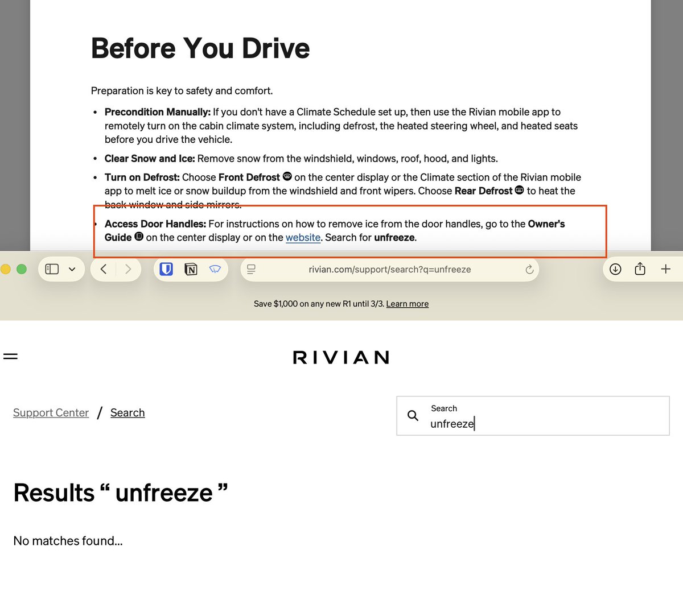Go forward with the browser forward arrow

128,269
